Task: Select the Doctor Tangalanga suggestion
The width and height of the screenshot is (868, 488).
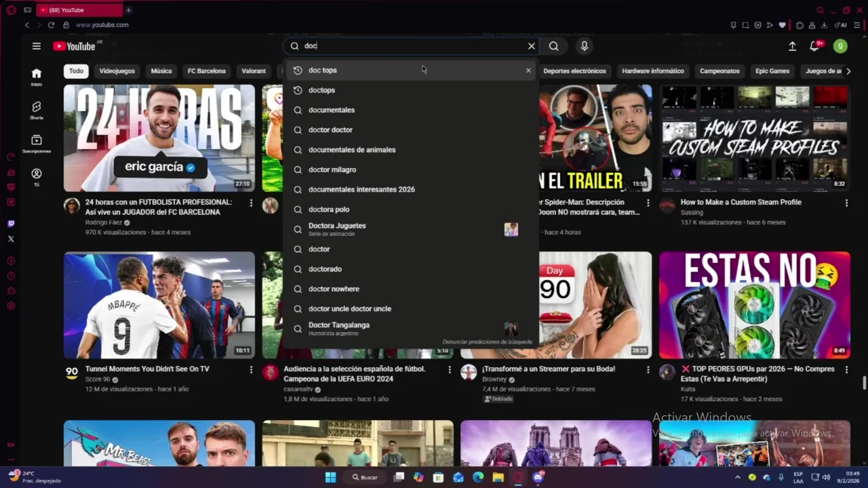Action: [x=410, y=329]
